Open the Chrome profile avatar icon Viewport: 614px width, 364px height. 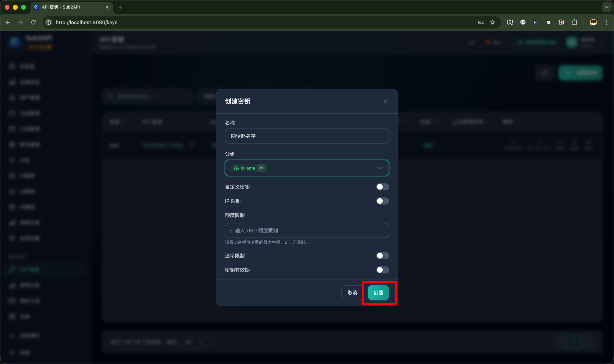pyautogui.click(x=593, y=22)
